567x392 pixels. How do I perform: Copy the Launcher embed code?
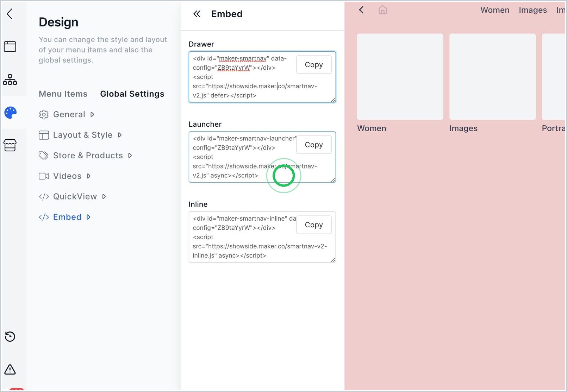(314, 145)
